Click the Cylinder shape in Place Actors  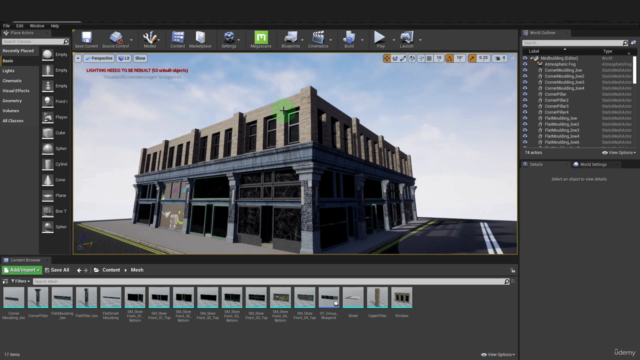point(48,164)
